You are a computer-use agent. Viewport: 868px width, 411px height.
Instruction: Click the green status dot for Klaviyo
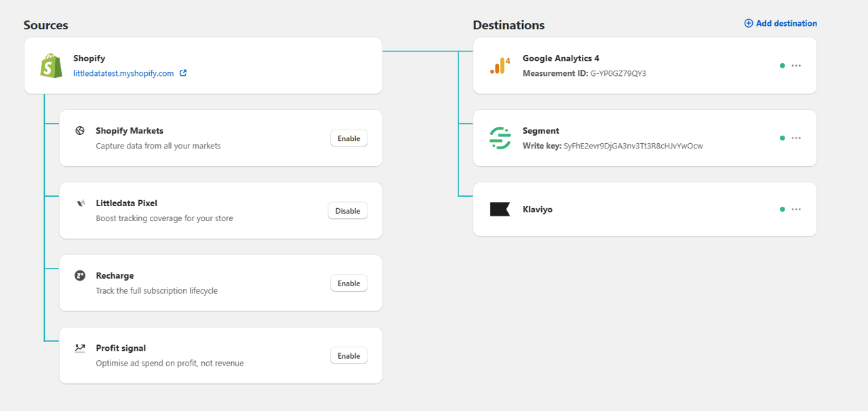point(782,210)
